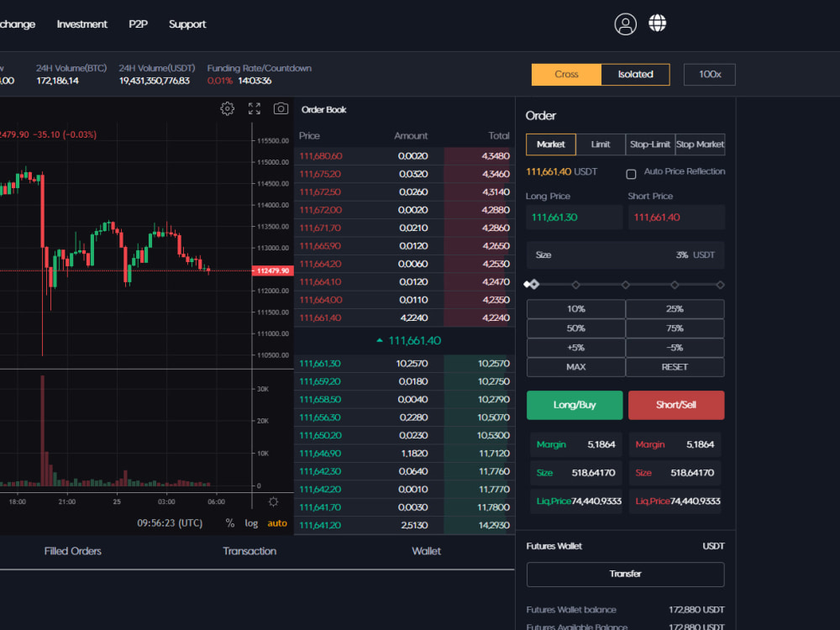The height and width of the screenshot is (630, 840).
Task: Open the Transaction tab
Action: point(249,551)
